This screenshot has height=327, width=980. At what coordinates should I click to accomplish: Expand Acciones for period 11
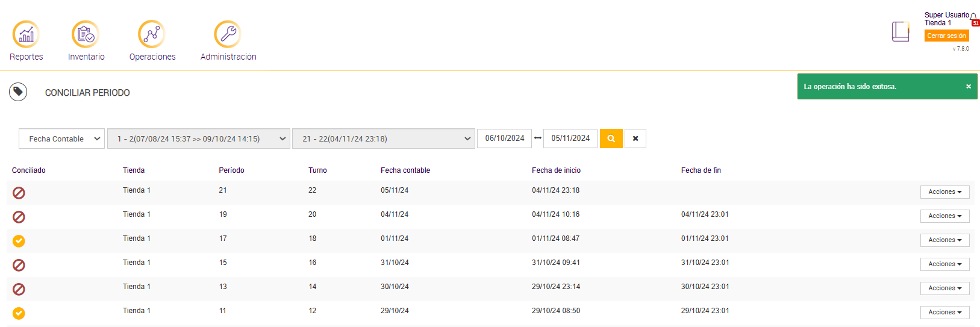[944, 313]
